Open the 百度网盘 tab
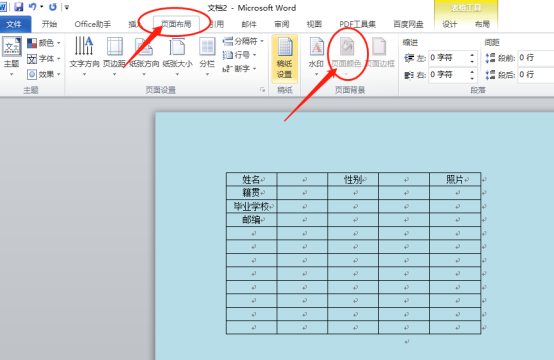Screen dimensions: 554x360 pos(408,24)
